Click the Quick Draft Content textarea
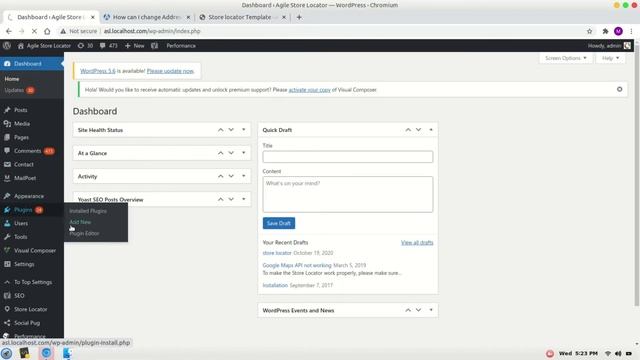Image resolution: width=640 pixels, height=360 pixels. tap(348, 194)
